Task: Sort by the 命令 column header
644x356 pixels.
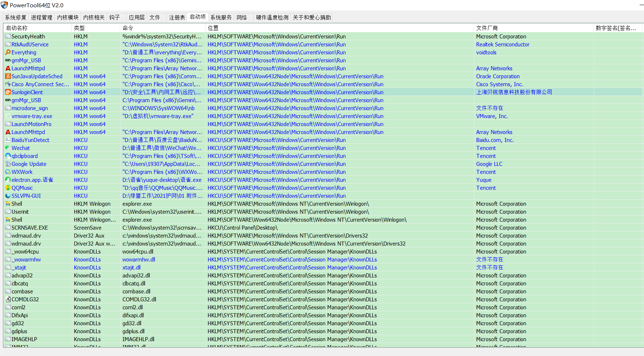Action: pos(163,28)
